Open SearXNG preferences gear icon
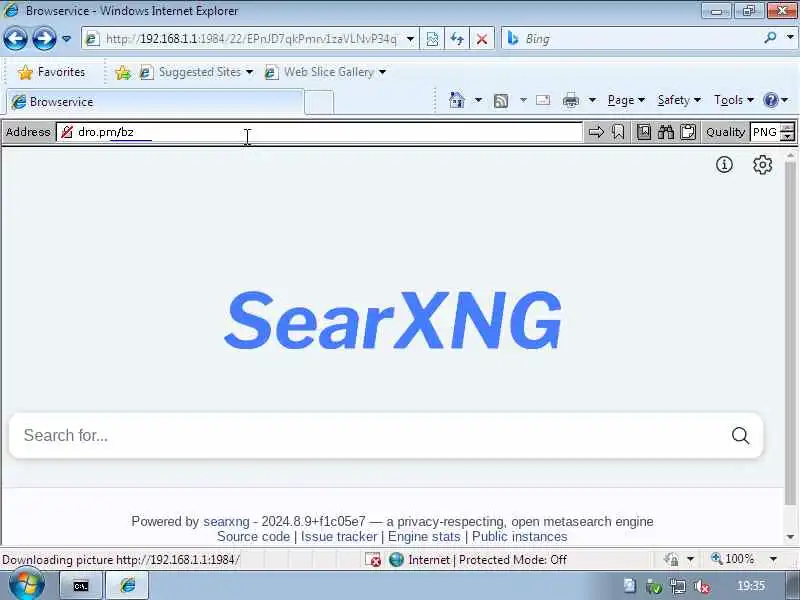Screen dimensions: 800x600 (x=762, y=164)
